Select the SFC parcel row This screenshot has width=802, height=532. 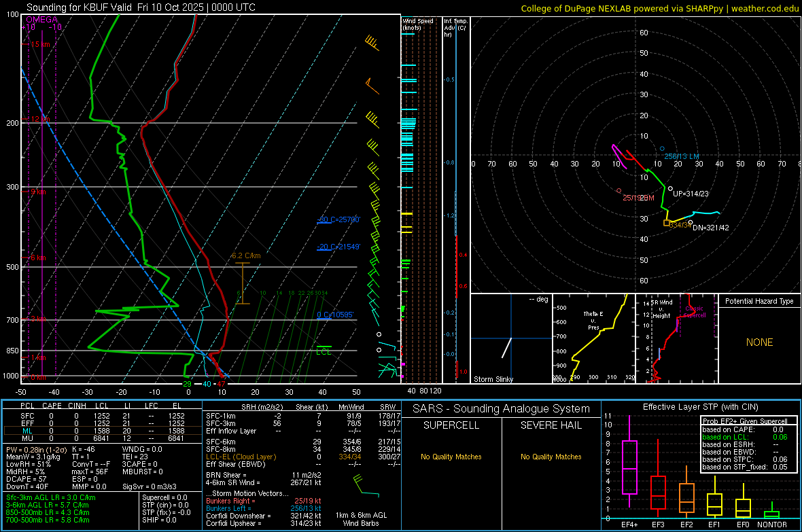[103, 416]
